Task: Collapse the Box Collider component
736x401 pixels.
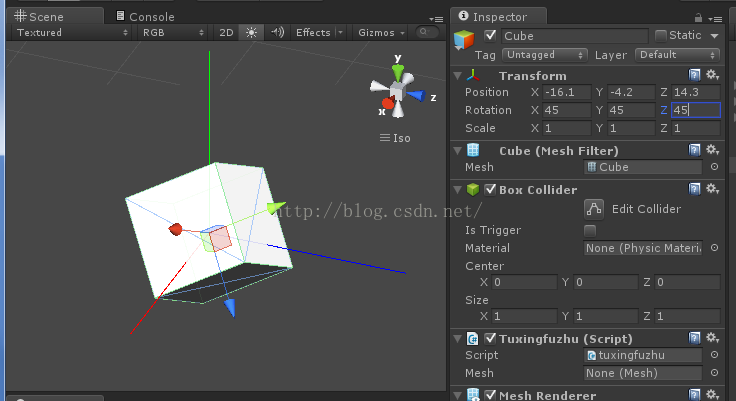Action: (x=458, y=190)
